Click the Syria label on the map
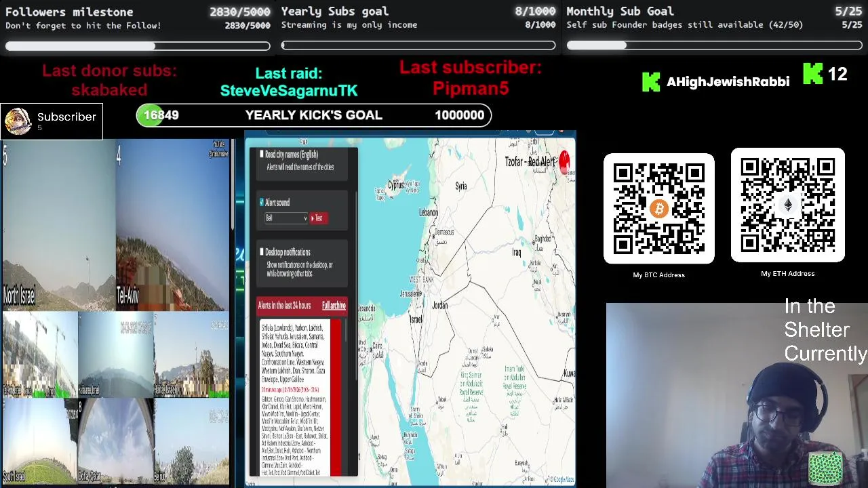Viewport: 868px width, 488px height. pyautogui.click(x=461, y=186)
